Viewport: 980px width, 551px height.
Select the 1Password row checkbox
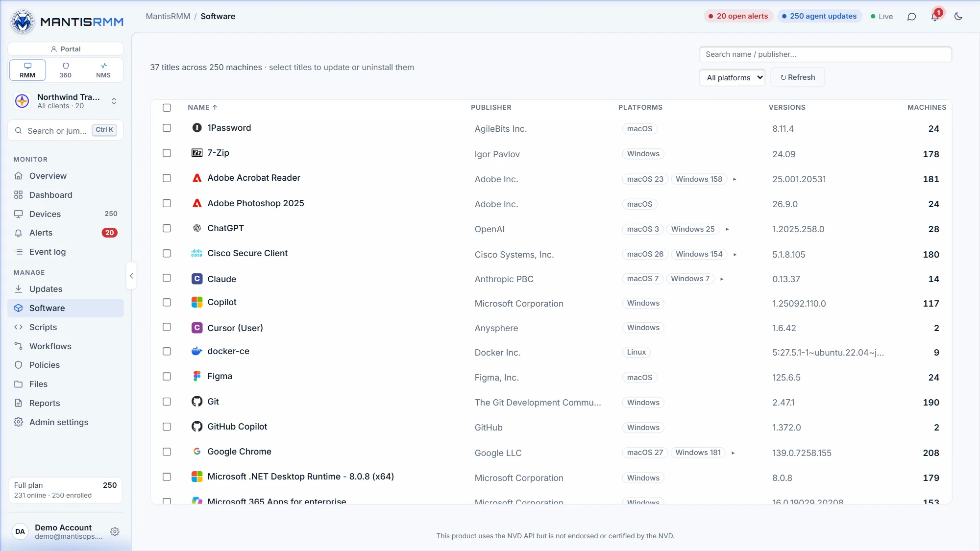pos(167,128)
